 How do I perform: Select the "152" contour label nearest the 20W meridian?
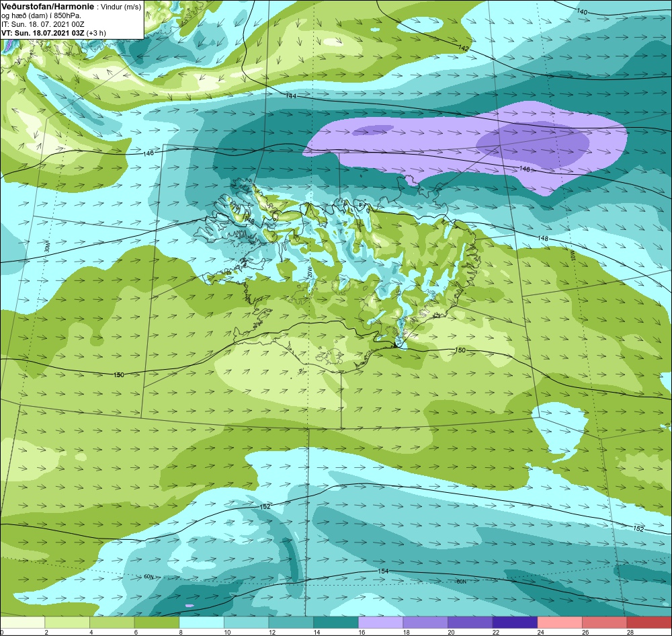265,507
